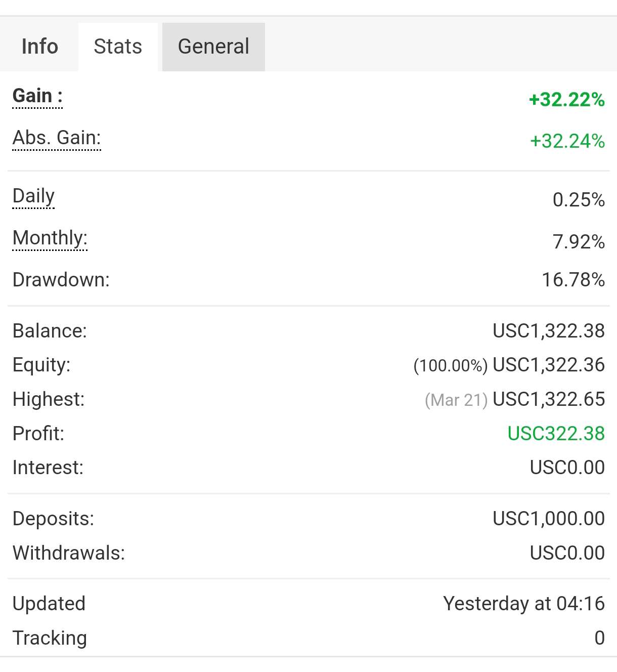Click the 7.92% monthly value
This screenshot has width=617, height=672.
coord(579,242)
